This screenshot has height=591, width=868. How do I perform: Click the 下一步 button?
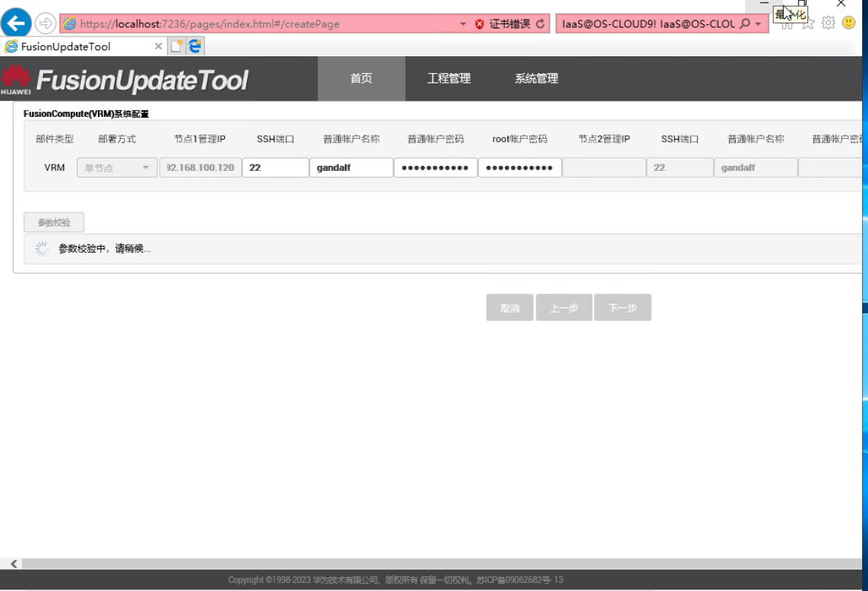click(x=623, y=308)
